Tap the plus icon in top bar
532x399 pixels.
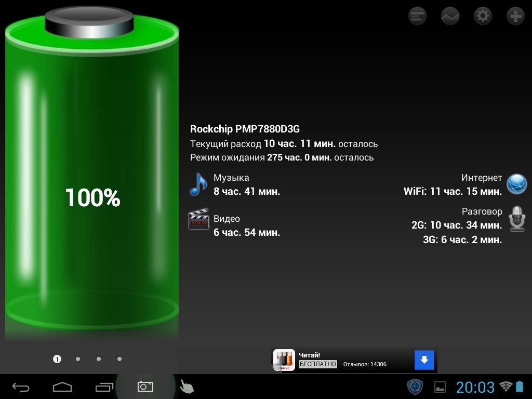[515, 17]
